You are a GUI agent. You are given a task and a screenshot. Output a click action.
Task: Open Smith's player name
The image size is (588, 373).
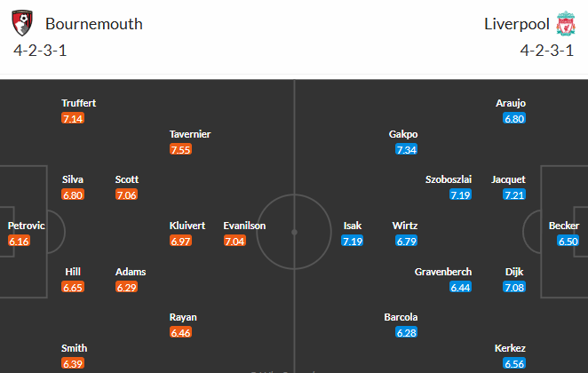click(75, 348)
